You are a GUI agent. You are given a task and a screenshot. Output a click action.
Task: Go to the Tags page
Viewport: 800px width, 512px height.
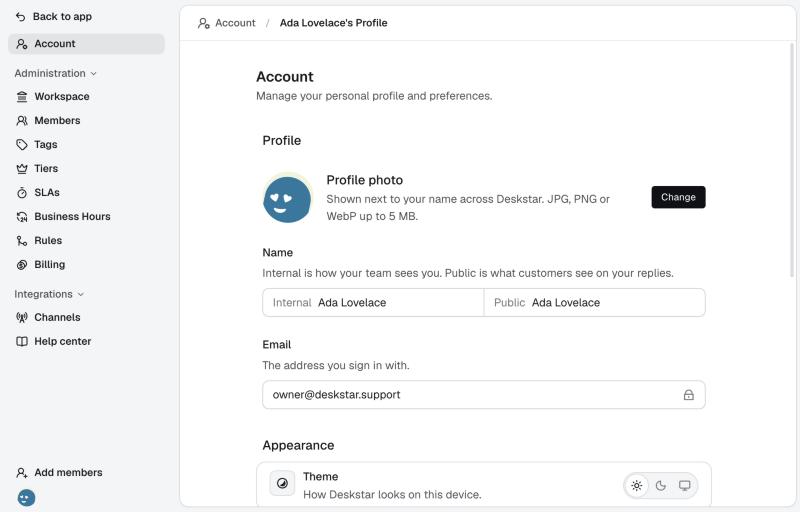(x=86, y=144)
